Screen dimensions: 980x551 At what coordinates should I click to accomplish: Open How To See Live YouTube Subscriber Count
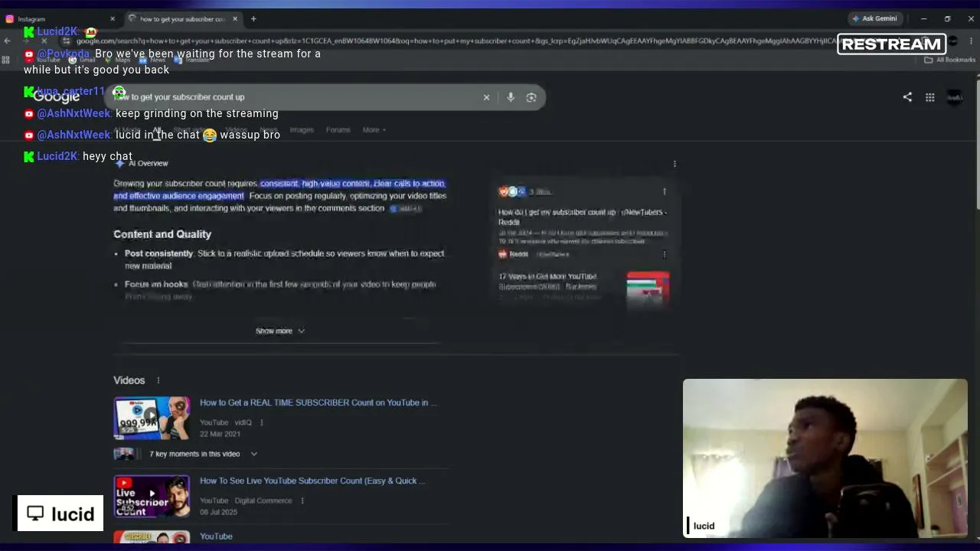point(312,481)
